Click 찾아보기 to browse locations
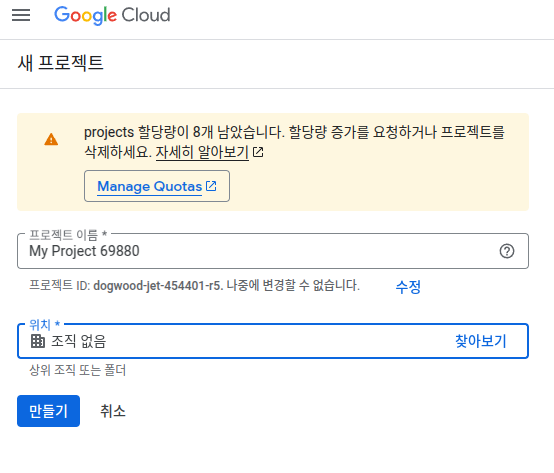 coord(481,341)
